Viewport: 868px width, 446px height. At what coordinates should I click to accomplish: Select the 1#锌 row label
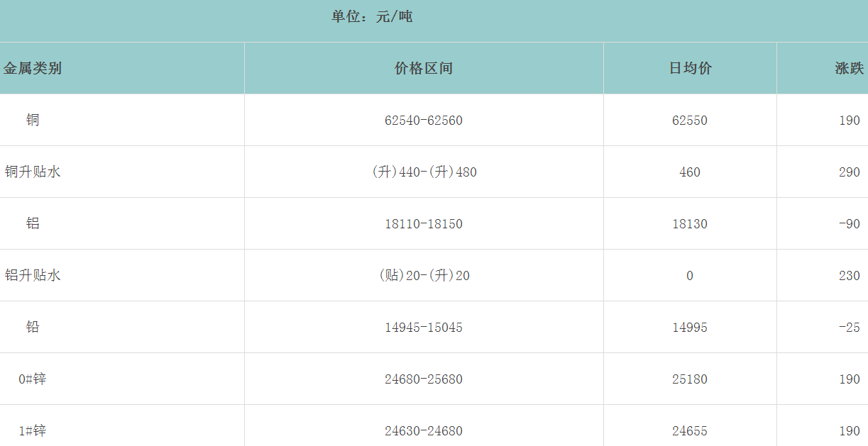[x=33, y=431]
